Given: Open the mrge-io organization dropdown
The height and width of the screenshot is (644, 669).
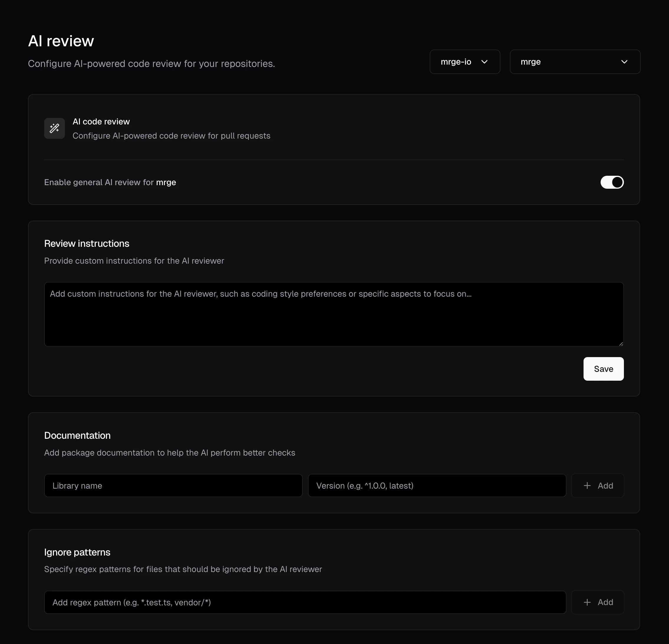Looking at the screenshot, I should (465, 62).
